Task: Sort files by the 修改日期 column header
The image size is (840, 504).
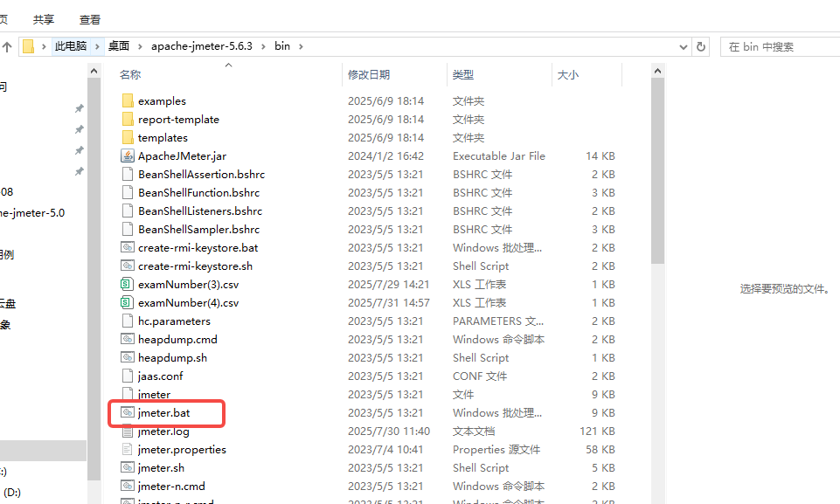Action: tap(369, 74)
